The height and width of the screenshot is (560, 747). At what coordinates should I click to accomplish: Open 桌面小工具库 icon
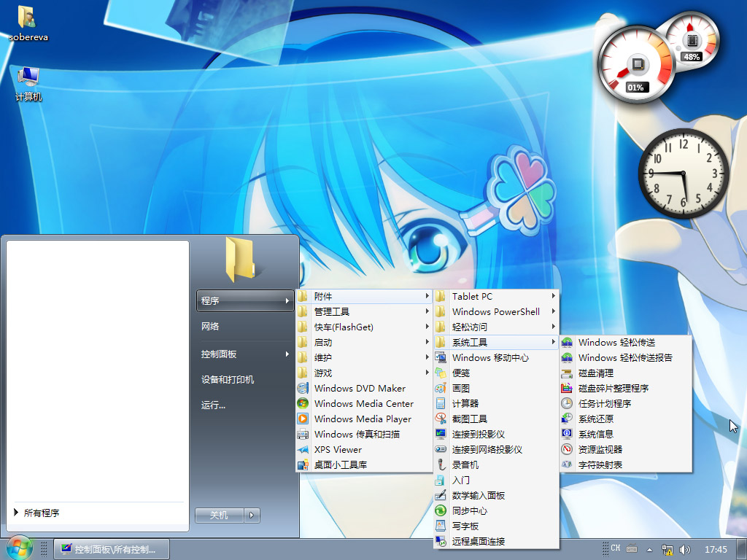tap(303, 464)
